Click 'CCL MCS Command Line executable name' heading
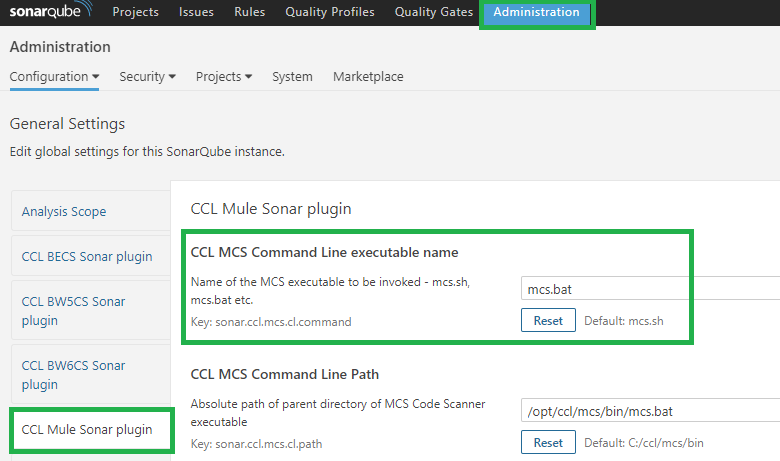 324,252
